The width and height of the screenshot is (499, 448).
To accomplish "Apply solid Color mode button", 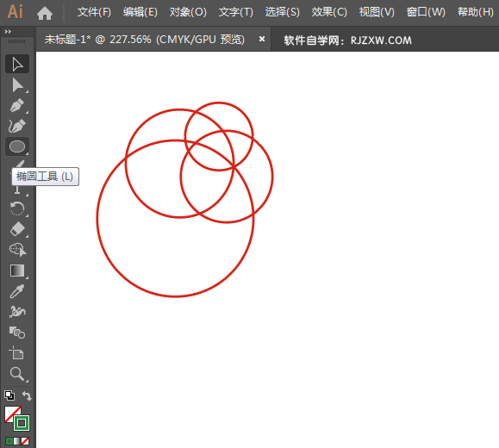I will click(x=9, y=441).
